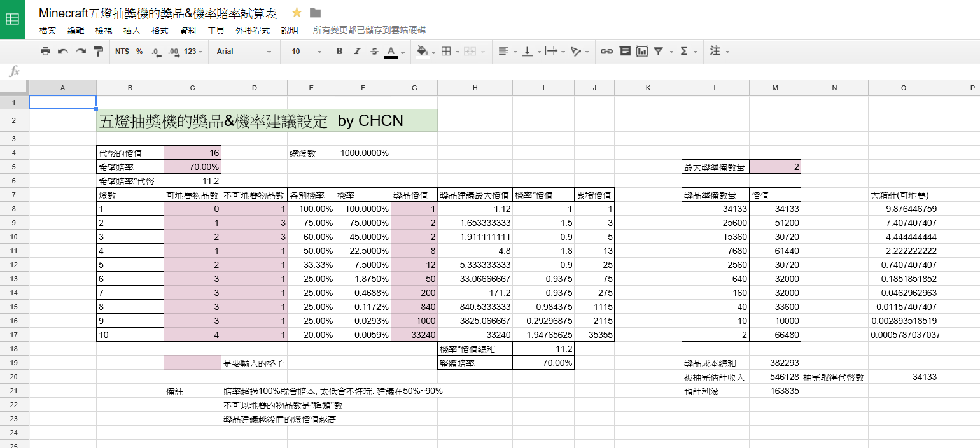Screen dimensions: 980x448
Task: Select the prize value cell 33240 in column G
Action: [414, 335]
